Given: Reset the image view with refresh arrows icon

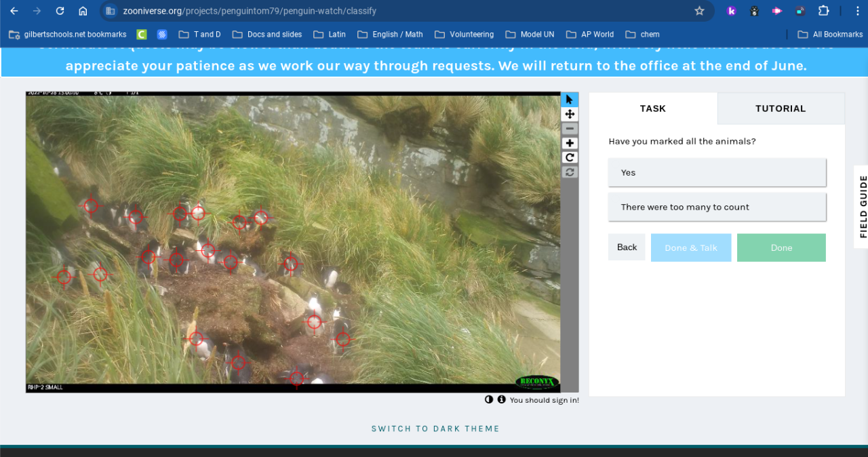Looking at the screenshot, I should pos(570,172).
